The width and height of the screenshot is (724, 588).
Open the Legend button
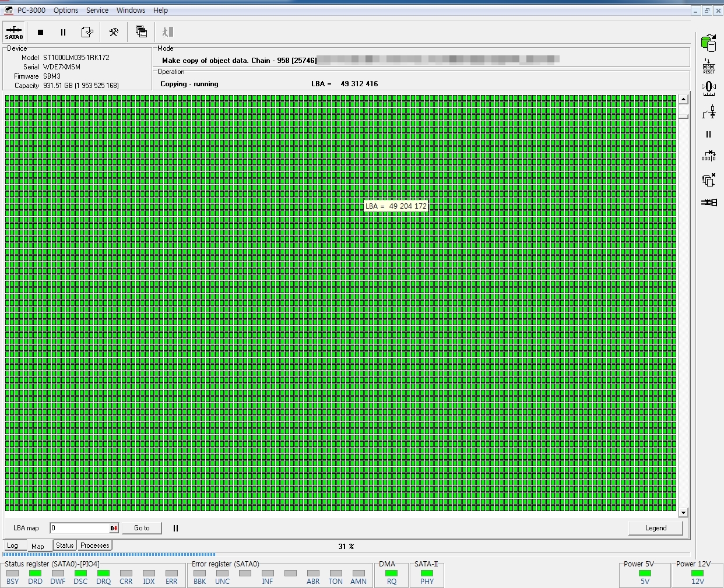pyautogui.click(x=656, y=528)
